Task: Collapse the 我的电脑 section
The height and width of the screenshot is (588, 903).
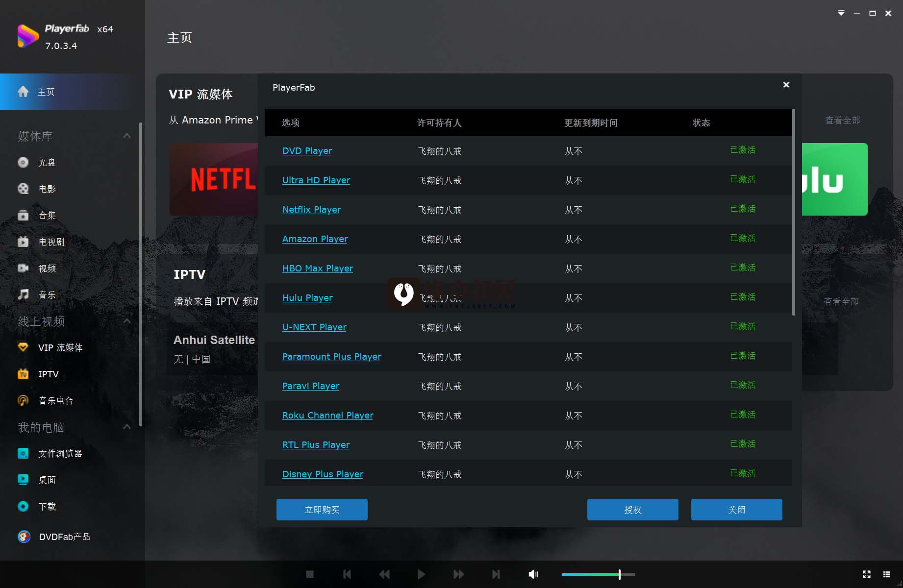Action: click(x=127, y=427)
